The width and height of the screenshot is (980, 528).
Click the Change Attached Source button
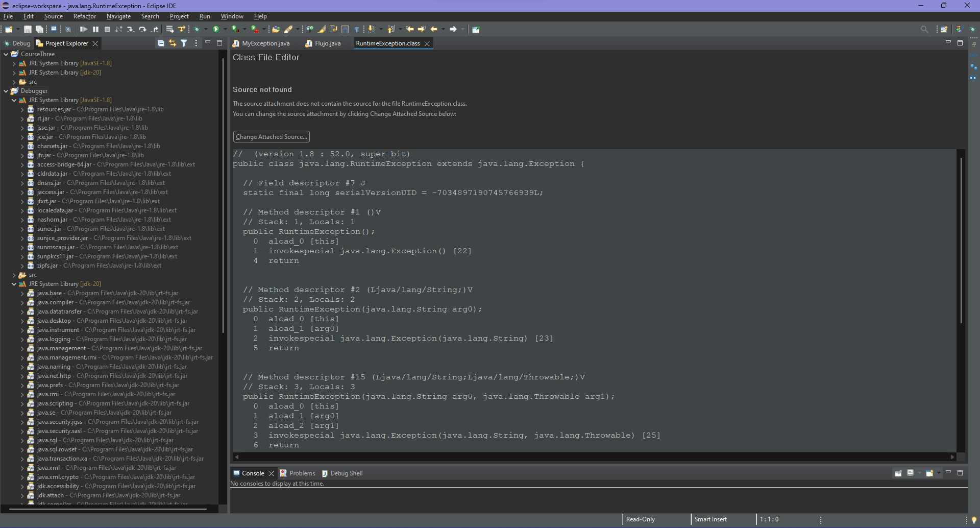coord(272,137)
